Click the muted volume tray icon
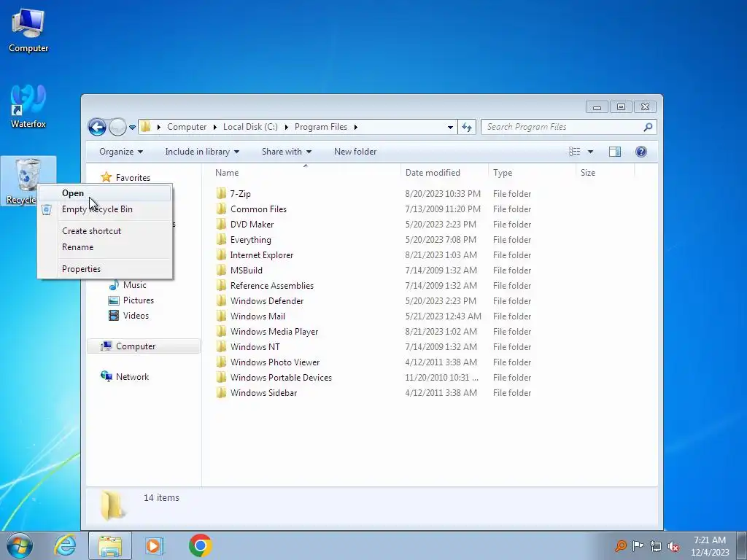The image size is (747, 560). 673,545
